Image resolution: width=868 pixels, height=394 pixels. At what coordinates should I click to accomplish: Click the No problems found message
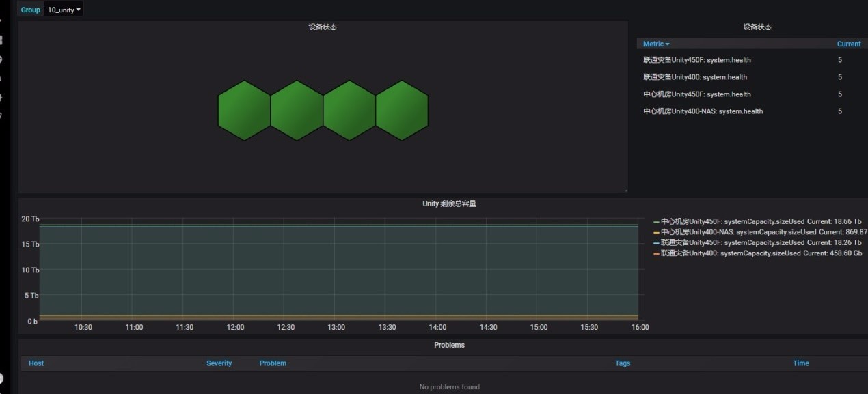tap(449, 387)
